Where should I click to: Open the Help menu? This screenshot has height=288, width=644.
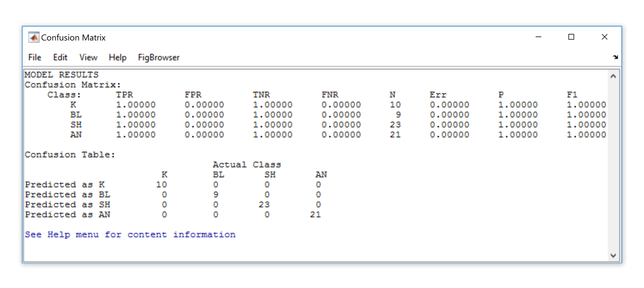[x=117, y=58]
